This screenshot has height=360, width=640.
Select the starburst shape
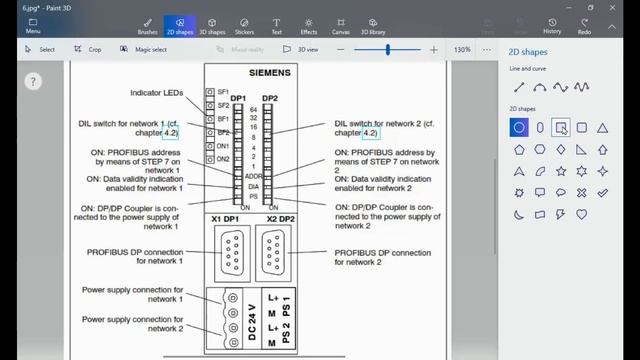tap(519, 193)
